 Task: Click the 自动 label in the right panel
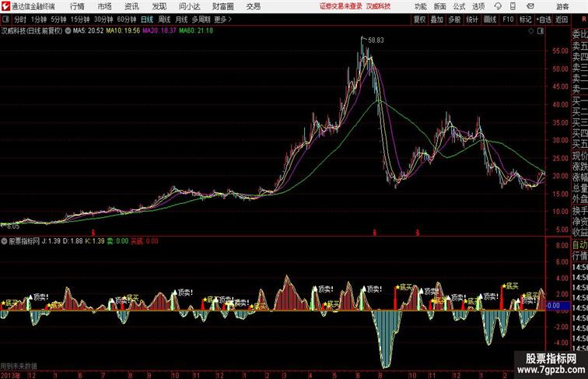[x=579, y=245]
